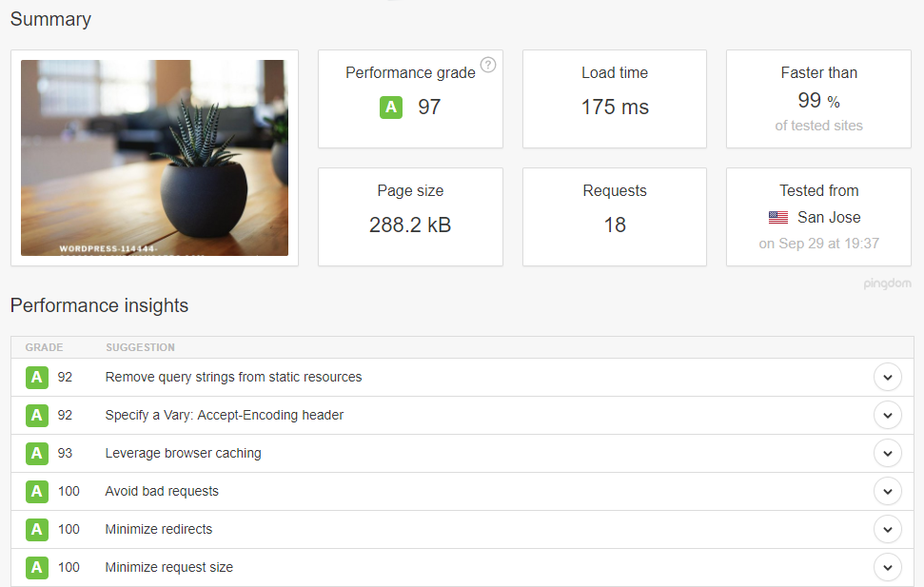The image size is (924, 587).
Task: Click the US flag icon next to San Jose
Action: point(778,218)
